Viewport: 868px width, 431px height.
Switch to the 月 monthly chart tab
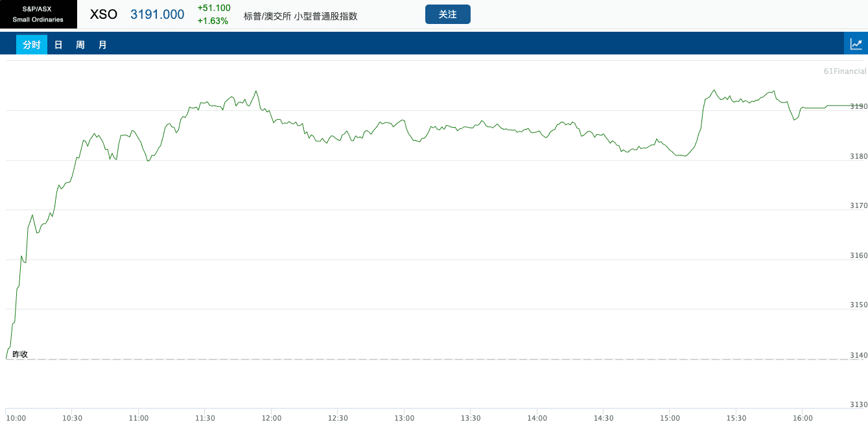[102, 45]
